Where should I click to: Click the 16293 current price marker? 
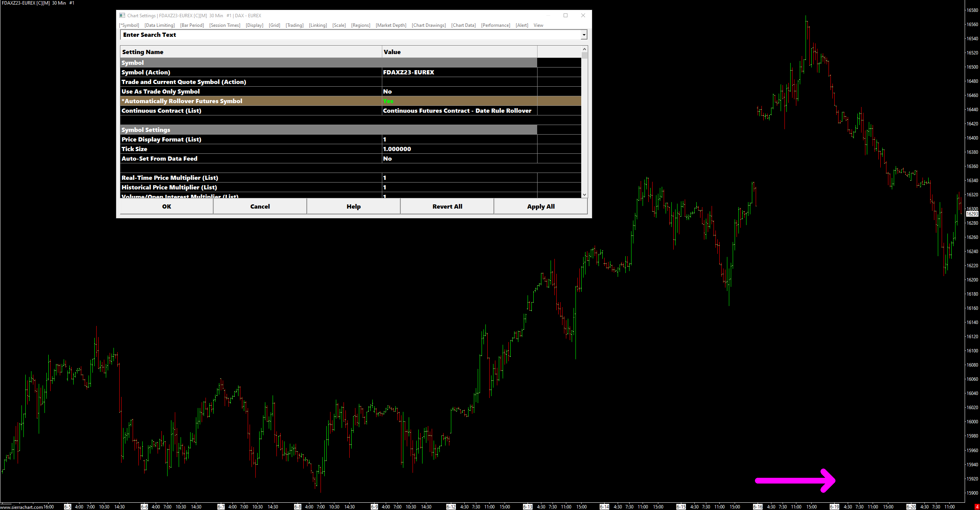click(972, 214)
